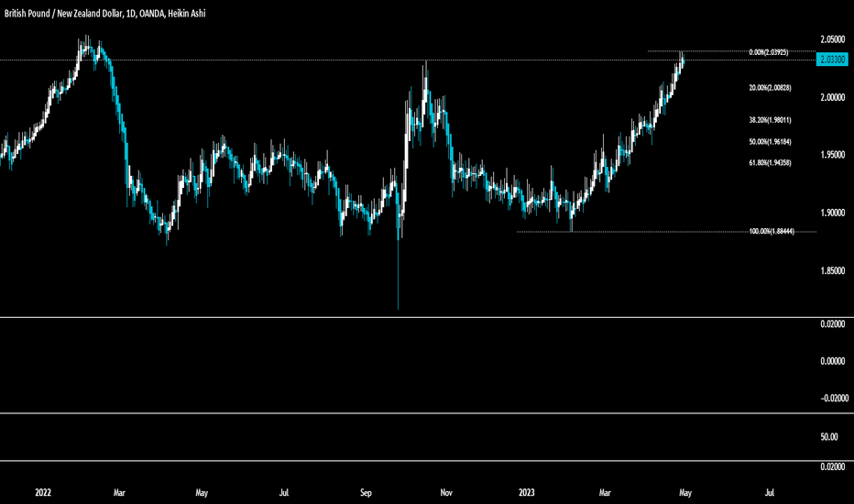The width and height of the screenshot is (854, 504).
Task: Click the 1.90000 price axis label
Action: [x=833, y=213]
